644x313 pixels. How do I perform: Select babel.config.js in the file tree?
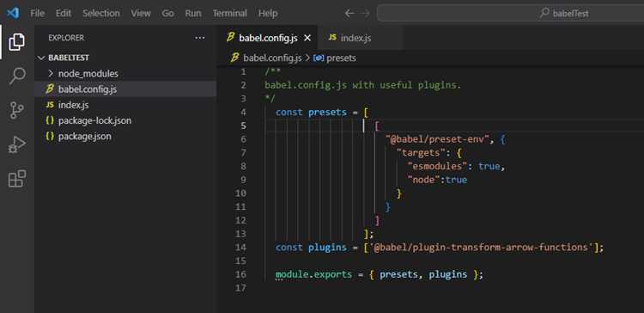click(x=125, y=89)
